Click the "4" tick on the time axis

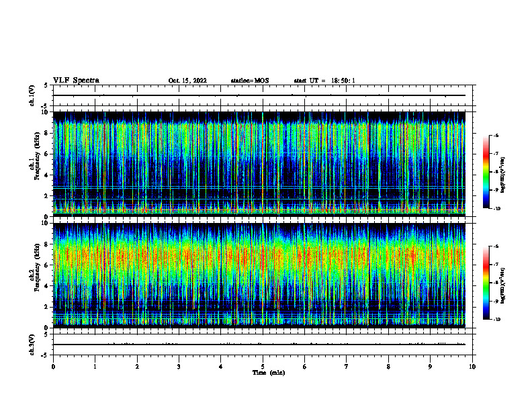[x=220, y=367]
